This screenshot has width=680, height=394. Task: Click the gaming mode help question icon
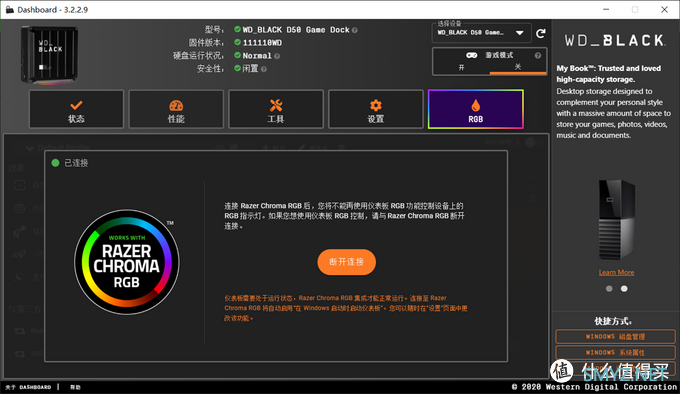pyautogui.click(x=538, y=55)
